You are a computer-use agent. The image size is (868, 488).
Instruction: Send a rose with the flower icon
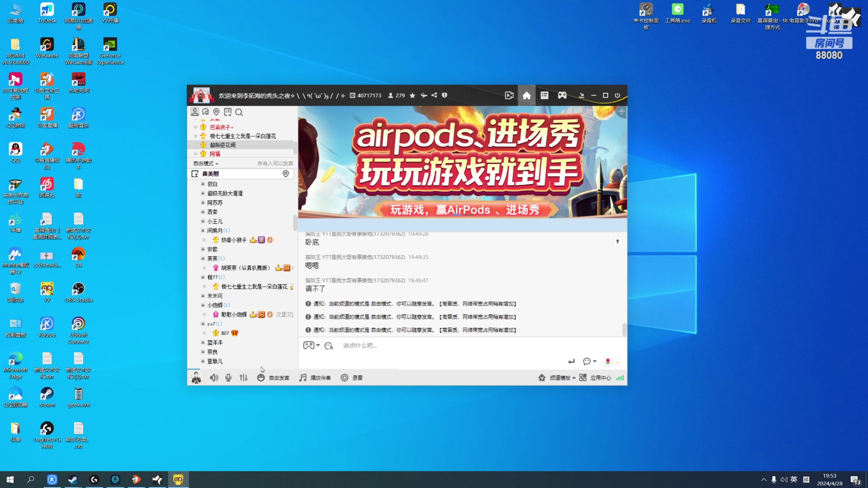pyautogui.click(x=608, y=361)
